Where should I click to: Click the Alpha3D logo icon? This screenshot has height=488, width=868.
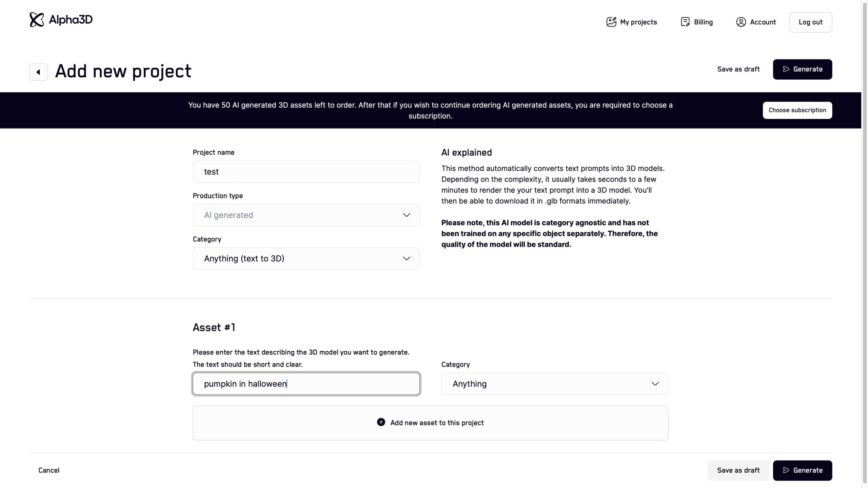click(x=37, y=20)
